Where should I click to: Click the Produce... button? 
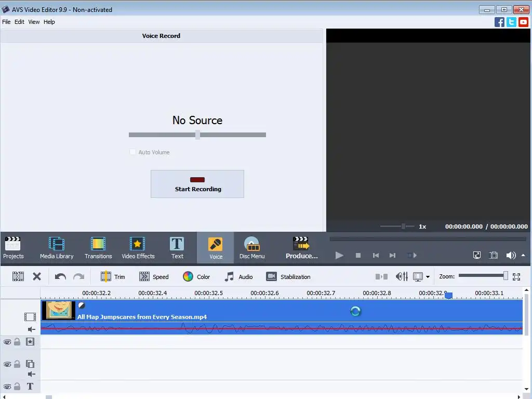coord(301,248)
